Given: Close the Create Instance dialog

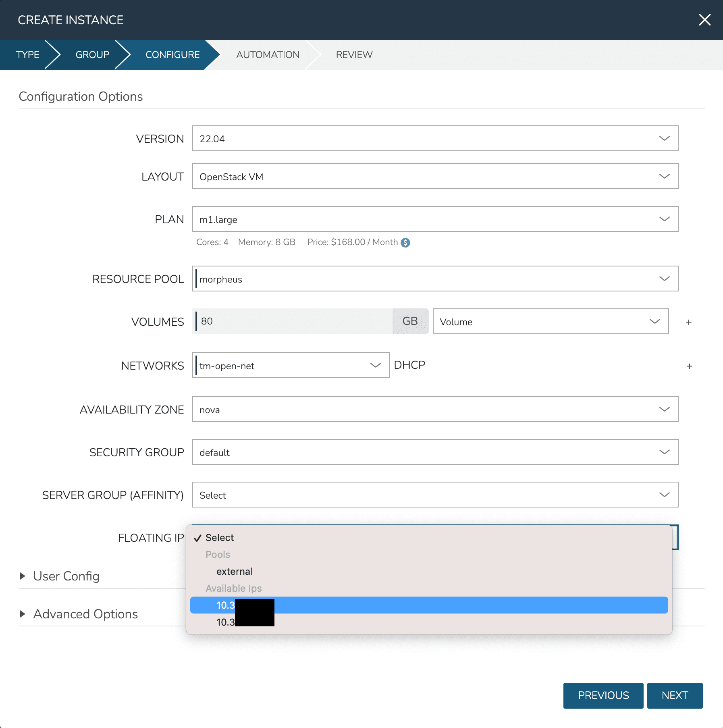Looking at the screenshot, I should pyautogui.click(x=704, y=20).
